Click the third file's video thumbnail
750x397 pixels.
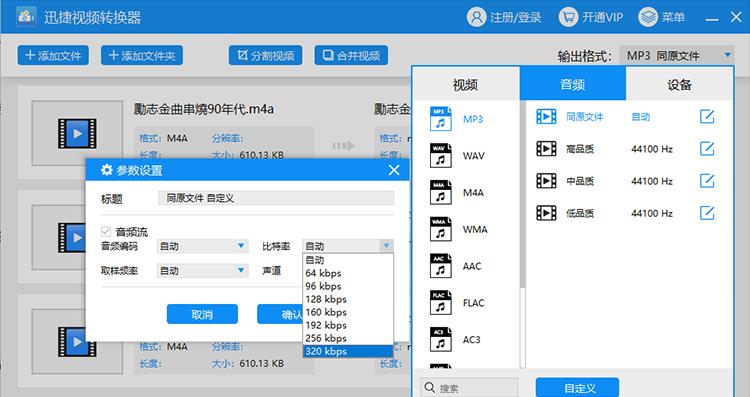coord(77,342)
